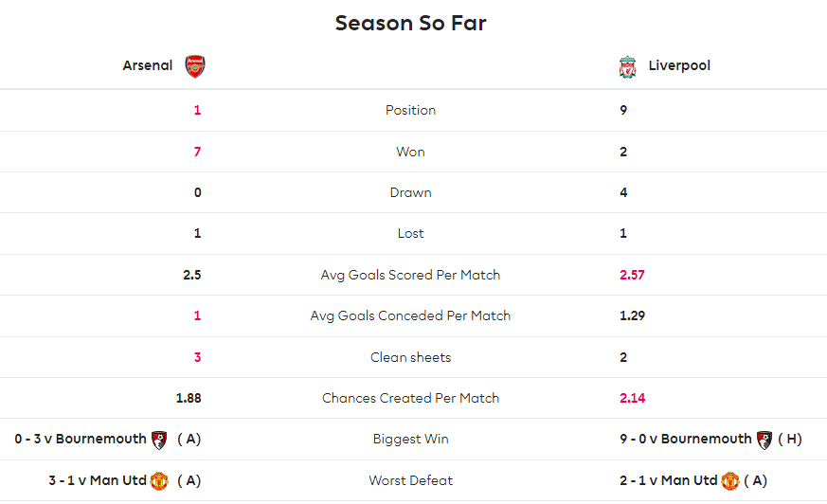Viewport: 827px width, 504px height.
Task: Click Bournemouth badge in Liverpool's Biggest Win
Action: (x=764, y=440)
